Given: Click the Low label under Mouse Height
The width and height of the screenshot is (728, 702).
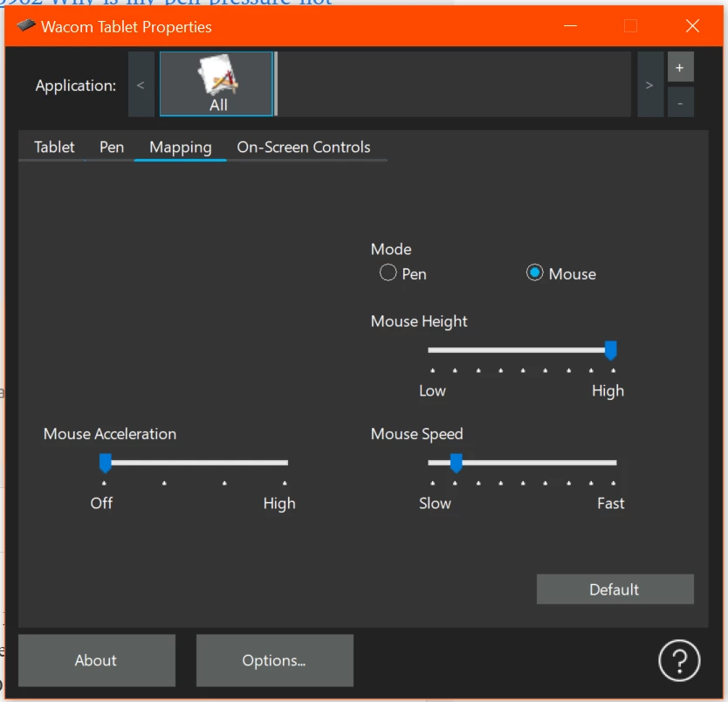Looking at the screenshot, I should point(432,390).
